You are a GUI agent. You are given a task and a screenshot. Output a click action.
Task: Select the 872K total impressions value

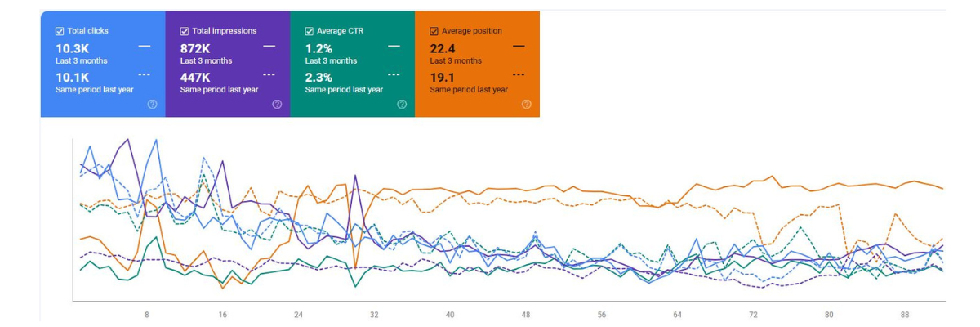point(195,48)
